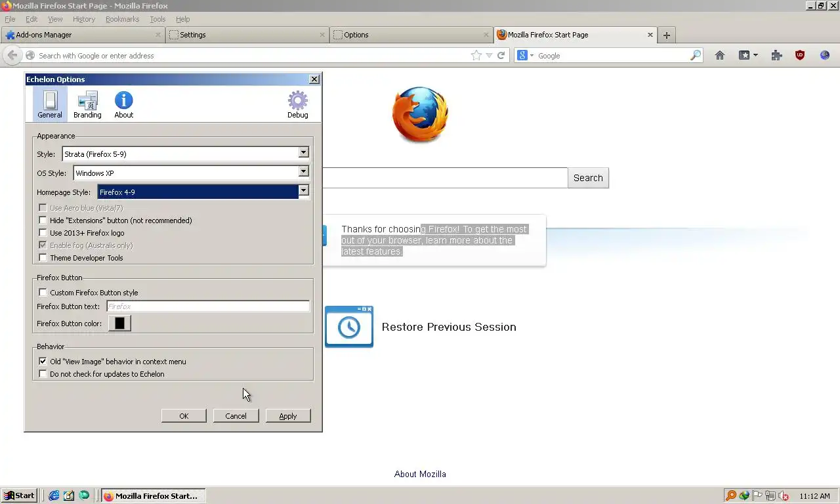Switch to the Add-ons Manager tab

tap(83, 35)
